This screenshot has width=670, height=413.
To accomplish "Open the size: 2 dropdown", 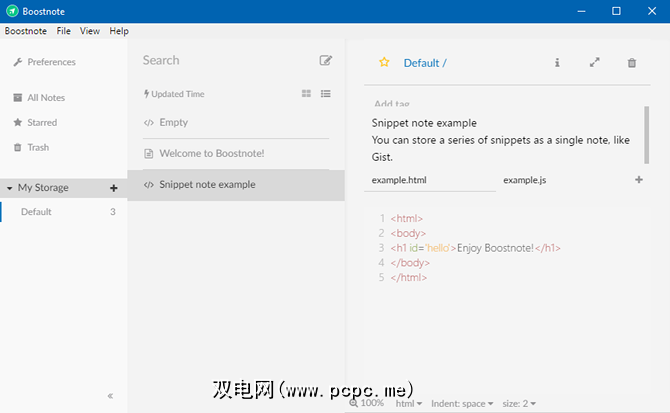I will pyautogui.click(x=519, y=403).
